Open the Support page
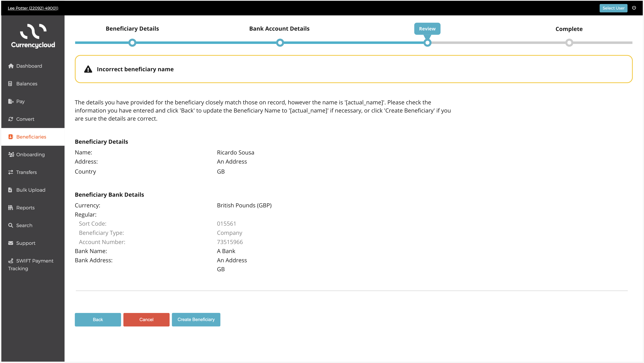The image size is (644, 363). tap(33, 243)
